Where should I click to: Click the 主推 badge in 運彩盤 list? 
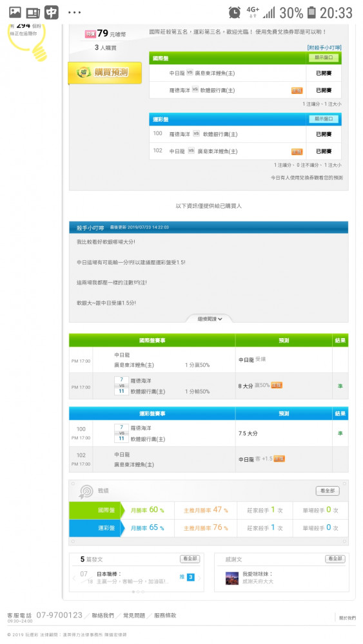297,151
